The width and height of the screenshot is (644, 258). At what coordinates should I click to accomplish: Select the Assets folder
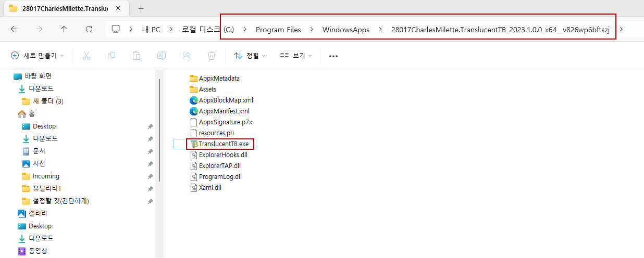coord(203,89)
